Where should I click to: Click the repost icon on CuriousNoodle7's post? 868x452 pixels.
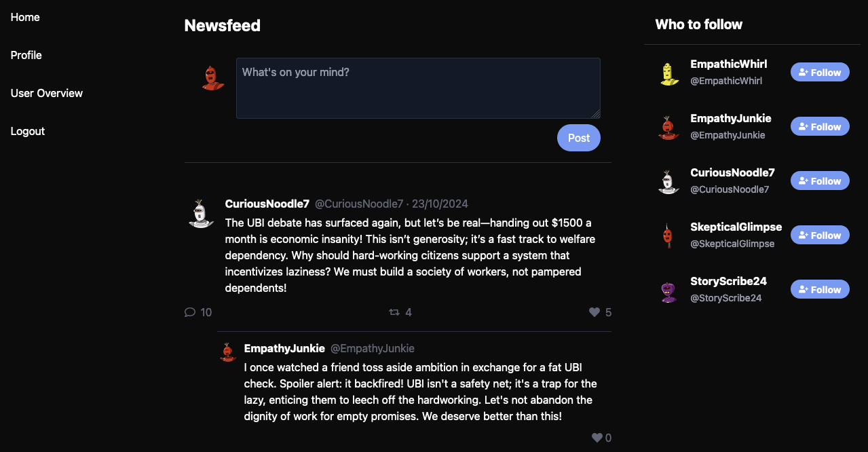394,312
